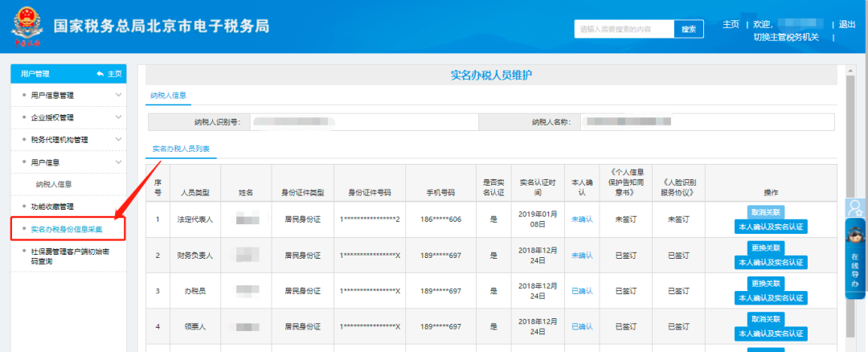Expand the 税务代理机构管理 chevron
This screenshot has width=868, height=352.
[x=118, y=139]
